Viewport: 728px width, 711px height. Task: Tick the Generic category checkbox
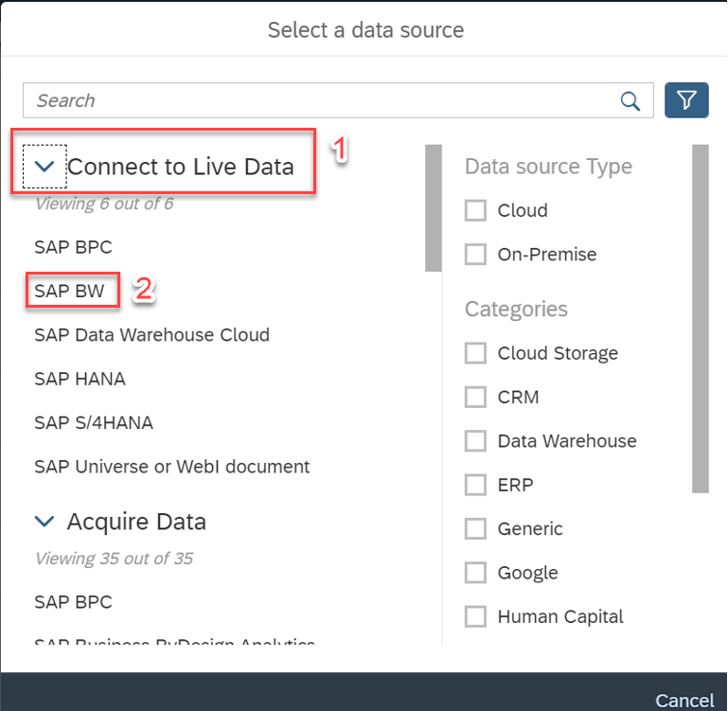pos(475,528)
